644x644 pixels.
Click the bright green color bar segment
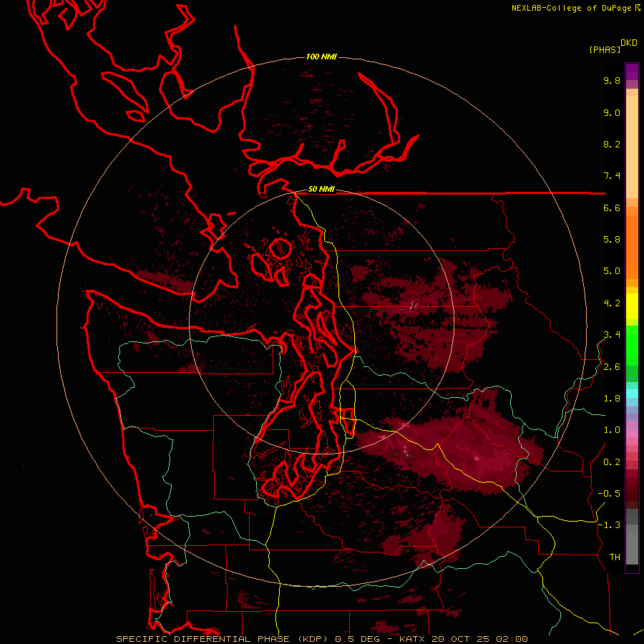click(632, 346)
